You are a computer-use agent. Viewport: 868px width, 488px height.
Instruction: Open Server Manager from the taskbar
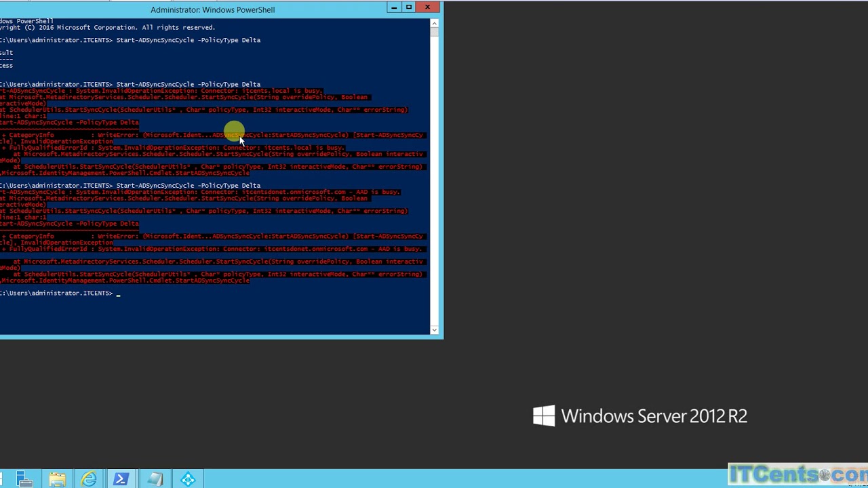click(x=24, y=480)
